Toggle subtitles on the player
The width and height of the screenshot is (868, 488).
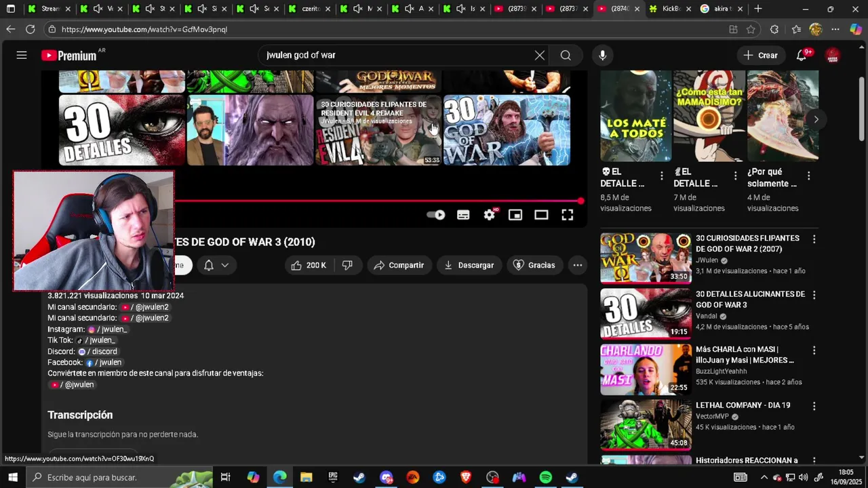click(x=463, y=215)
